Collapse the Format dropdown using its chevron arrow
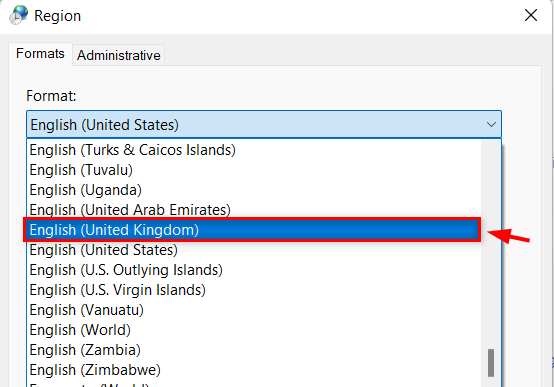Screen dimensions: 554x387 click(491, 124)
